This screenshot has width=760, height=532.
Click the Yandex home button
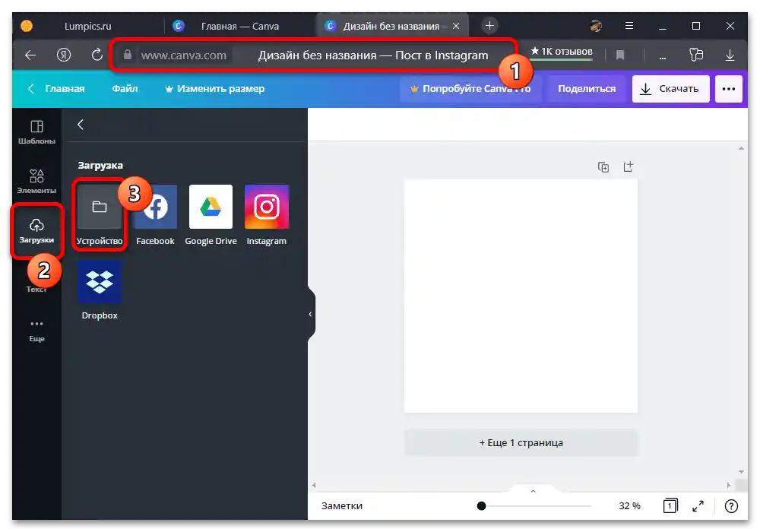pos(64,55)
